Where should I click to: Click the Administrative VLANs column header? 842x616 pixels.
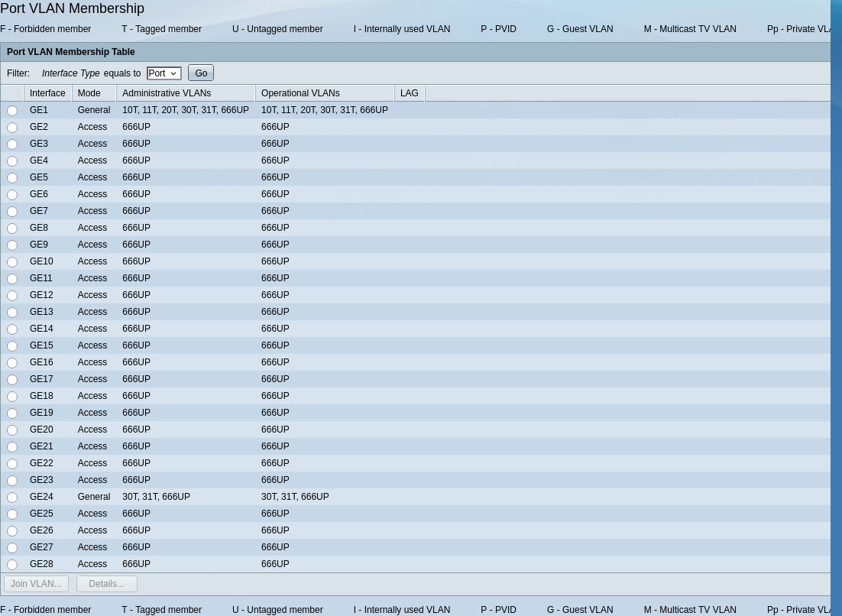click(x=167, y=93)
